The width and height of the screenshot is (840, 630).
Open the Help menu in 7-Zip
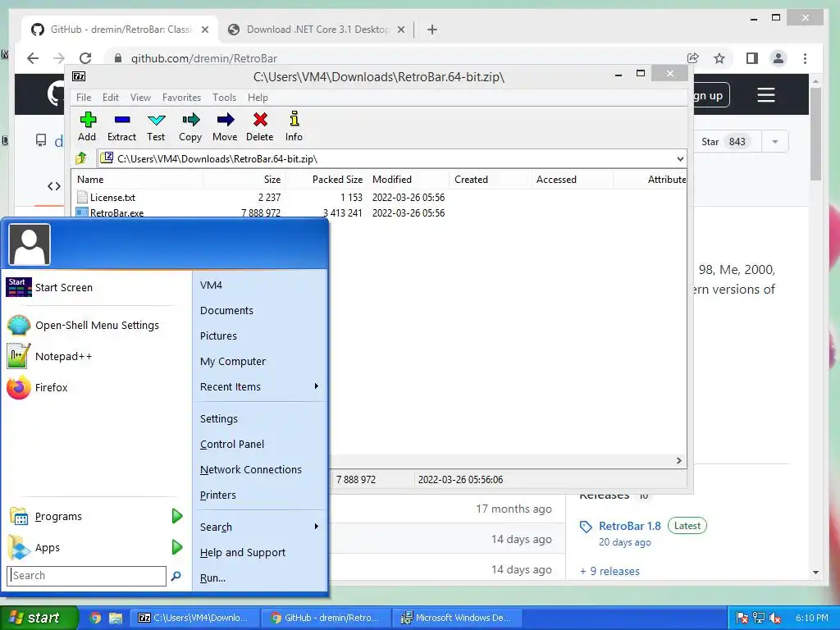click(258, 98)
